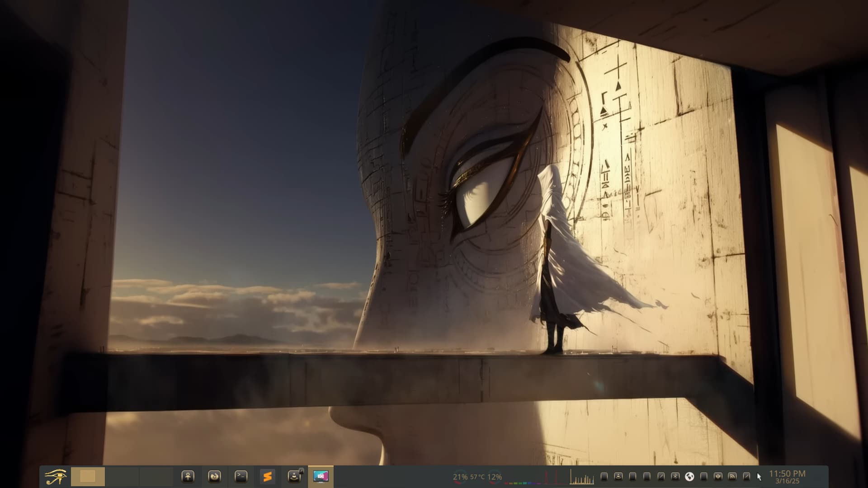Open the calendar from 11:50 PM clock

pyautogui.click(x=787, y=477)
